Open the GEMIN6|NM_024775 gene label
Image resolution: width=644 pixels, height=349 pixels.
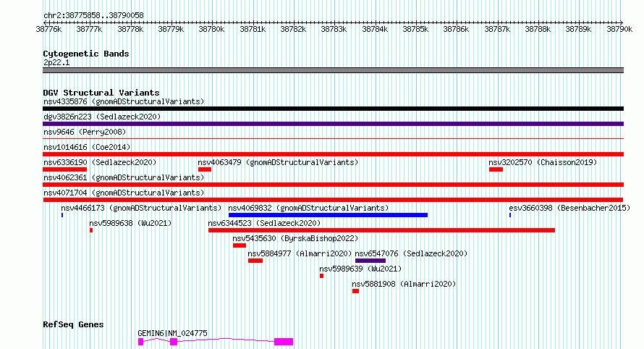click(172, 333)
